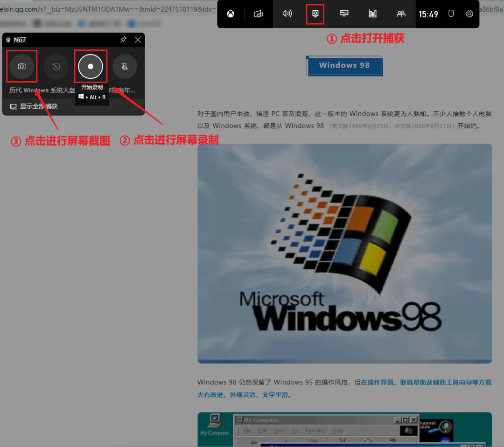Open the Windows 98 desktop screenshot image
Screen dimensions: 504x447
(x=344, y=429)
